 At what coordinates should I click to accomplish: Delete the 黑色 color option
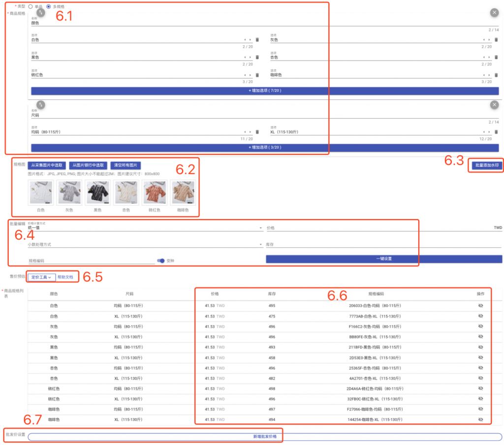point(257,57)
